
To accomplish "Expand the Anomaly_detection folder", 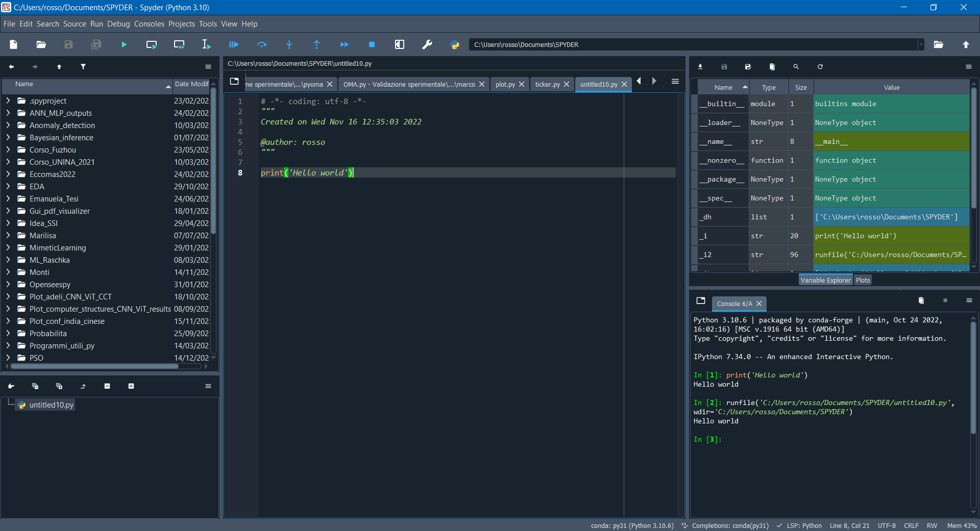I will [x=8, y=125].
